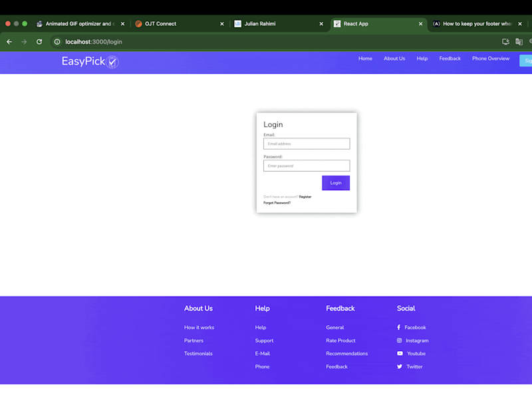This screenshot has height=399, width=532.
Task: Open Testimonials footer link
Action: tap(198, 354)
